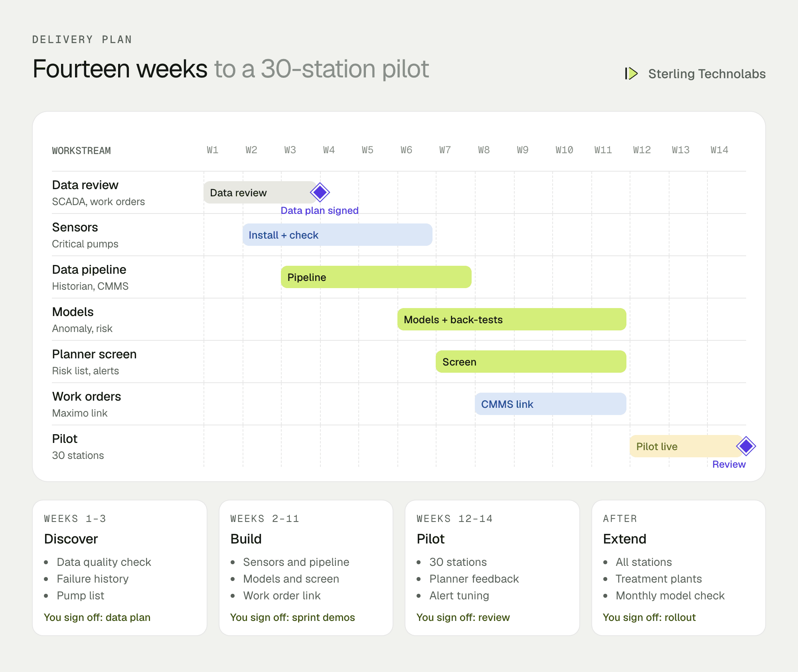798x672 pixels.
Task: Click the W1 week column header
Action: pyautogui.click(x=213, y=150)
